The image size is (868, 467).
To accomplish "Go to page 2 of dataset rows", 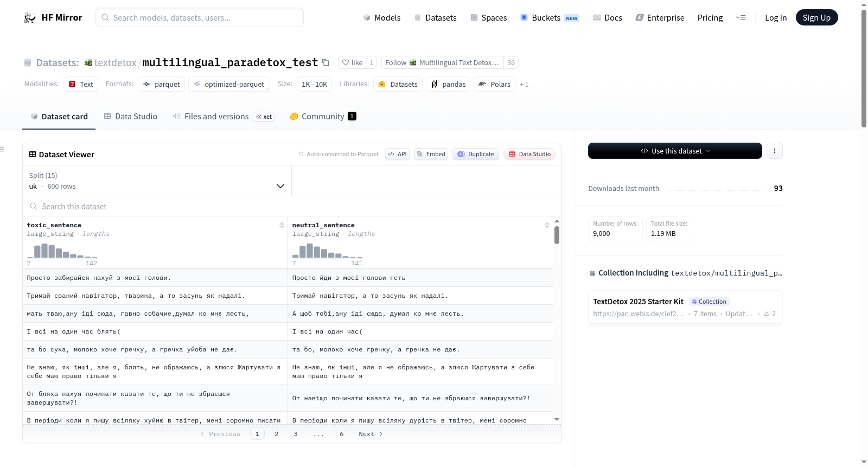I will point(277,434).
